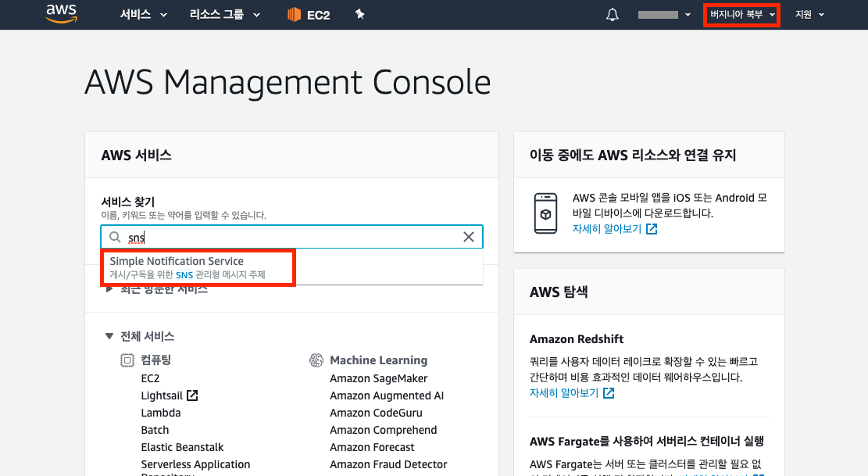Open the Amazon CodeGuru link

(376, 413)
